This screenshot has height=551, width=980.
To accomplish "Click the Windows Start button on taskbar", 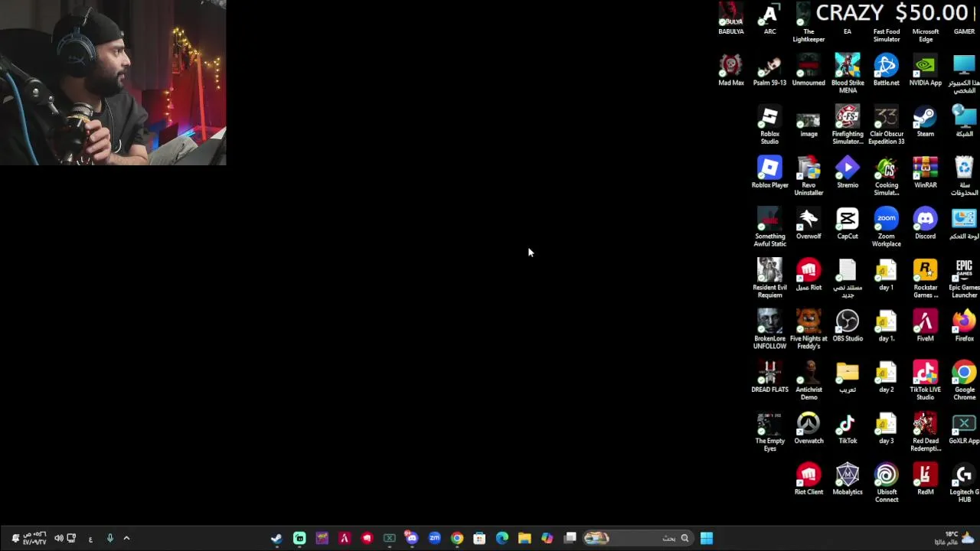I will (x=706, y=538).
